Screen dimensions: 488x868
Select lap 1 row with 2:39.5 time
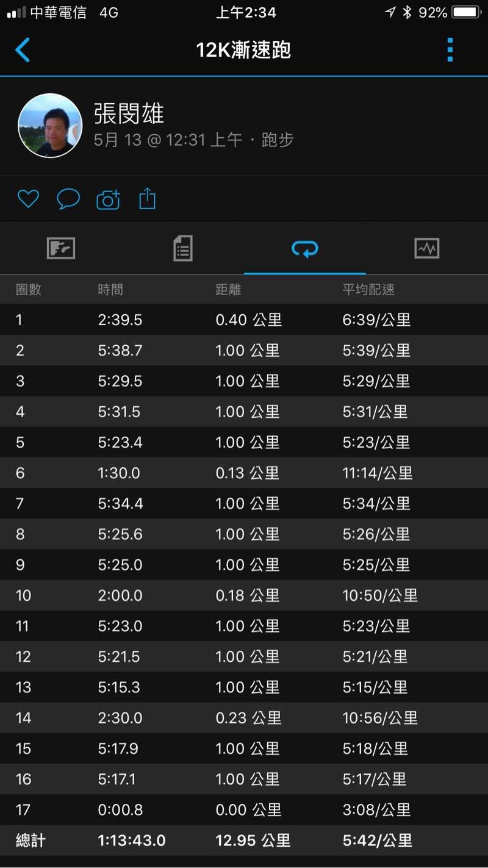click(244, 320)
